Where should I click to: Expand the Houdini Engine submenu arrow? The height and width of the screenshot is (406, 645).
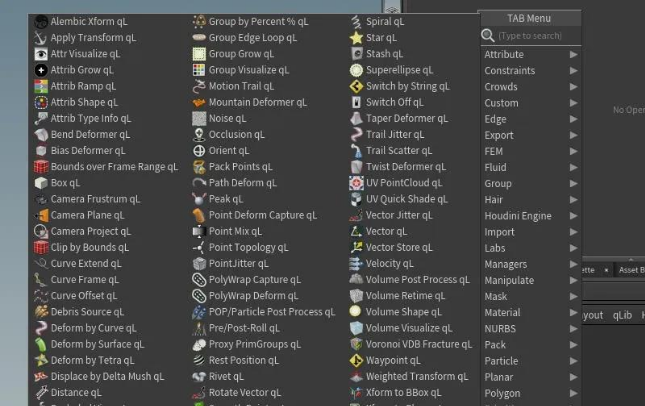(573, 216)
